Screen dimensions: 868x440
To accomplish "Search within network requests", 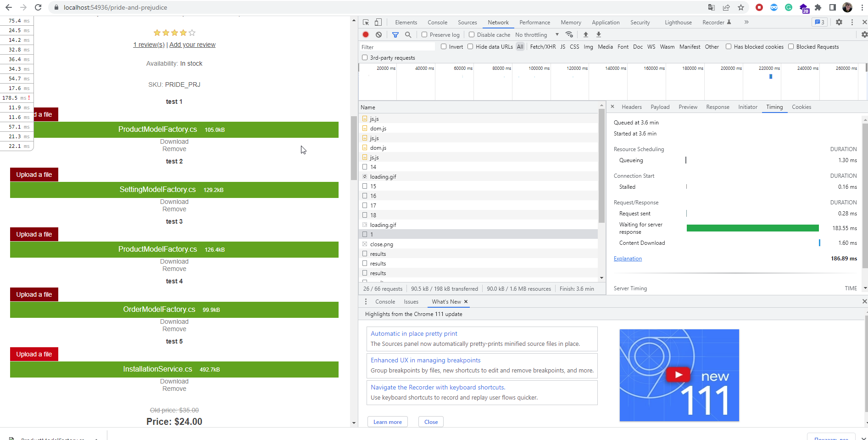I will (x=408, y=34).
